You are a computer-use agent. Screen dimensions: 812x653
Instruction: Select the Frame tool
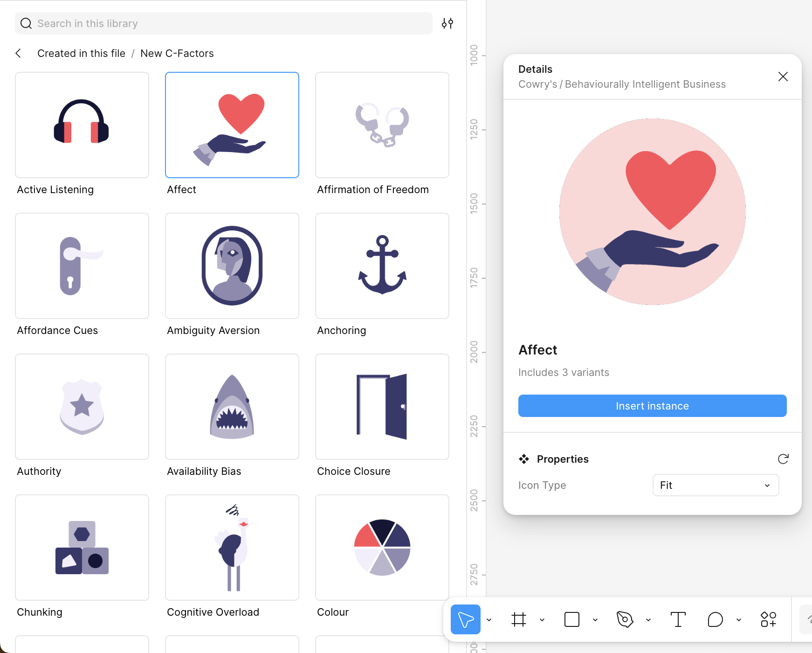[519, 619]
